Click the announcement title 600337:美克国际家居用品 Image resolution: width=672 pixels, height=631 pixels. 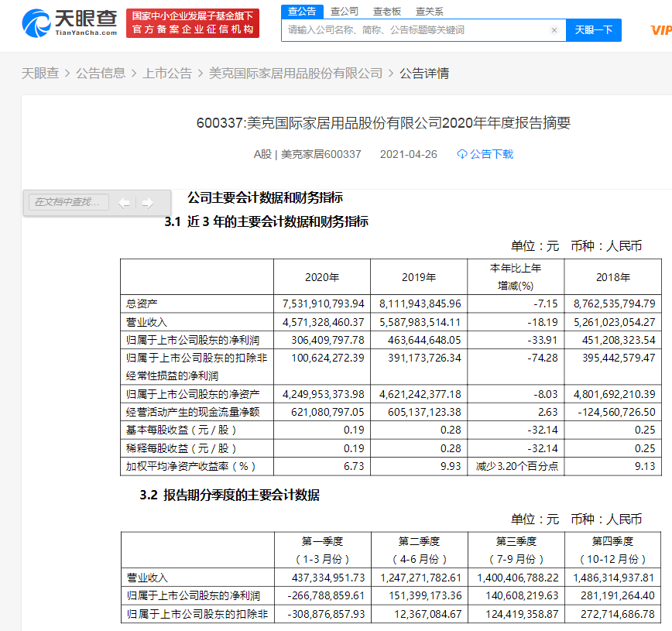383,123
